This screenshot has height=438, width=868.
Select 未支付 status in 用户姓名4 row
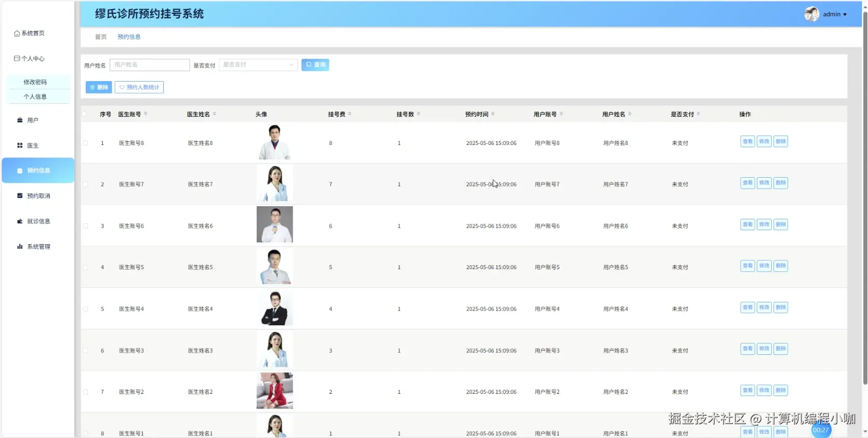pos(680,309)
